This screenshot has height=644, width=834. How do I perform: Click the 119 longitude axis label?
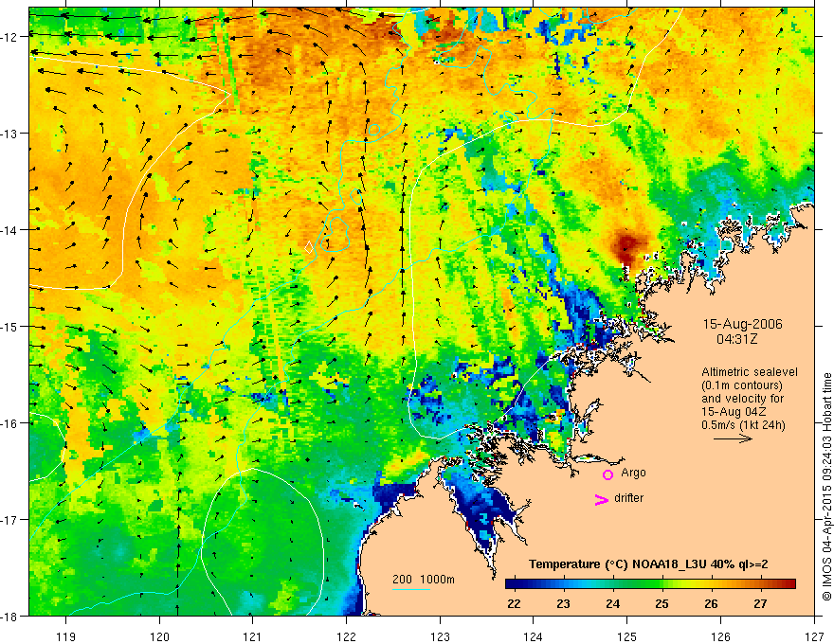tap(66, 636)
